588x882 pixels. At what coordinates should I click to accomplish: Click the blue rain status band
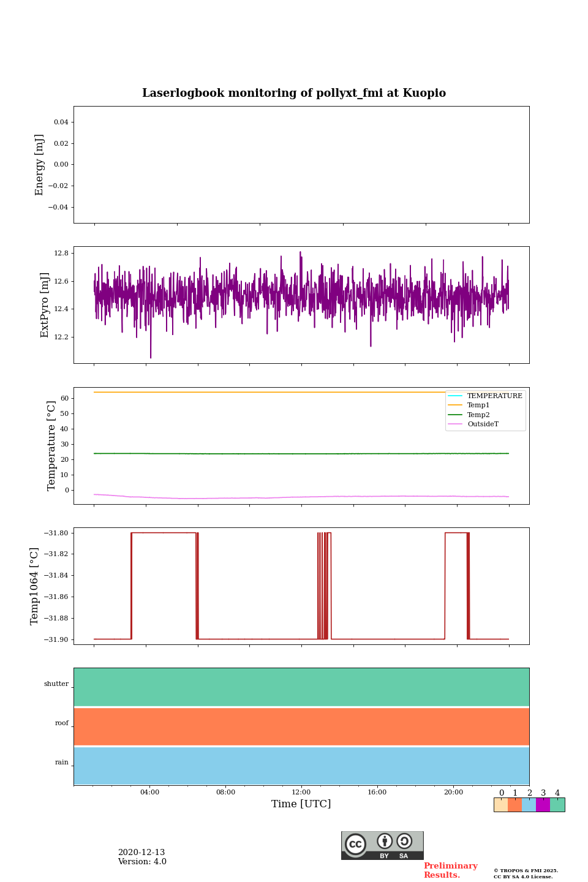301,766
